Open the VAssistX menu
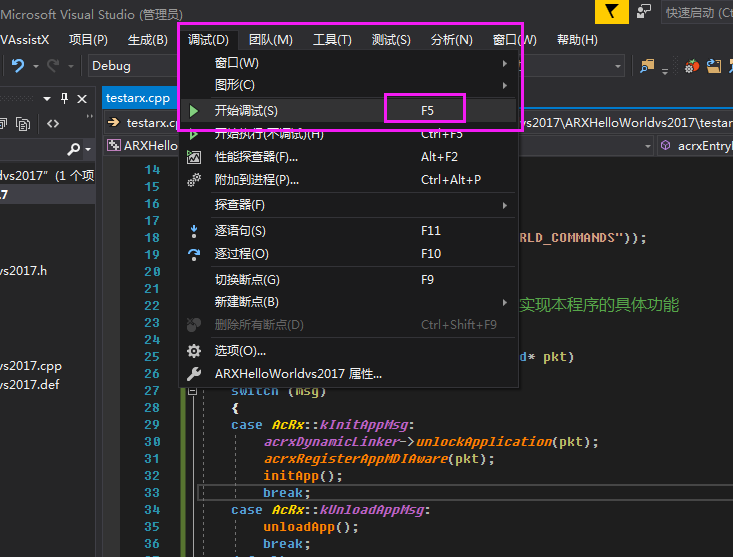The height and width of the screenshot is (557, 733). pyautogui.click(x=24, y=40)
